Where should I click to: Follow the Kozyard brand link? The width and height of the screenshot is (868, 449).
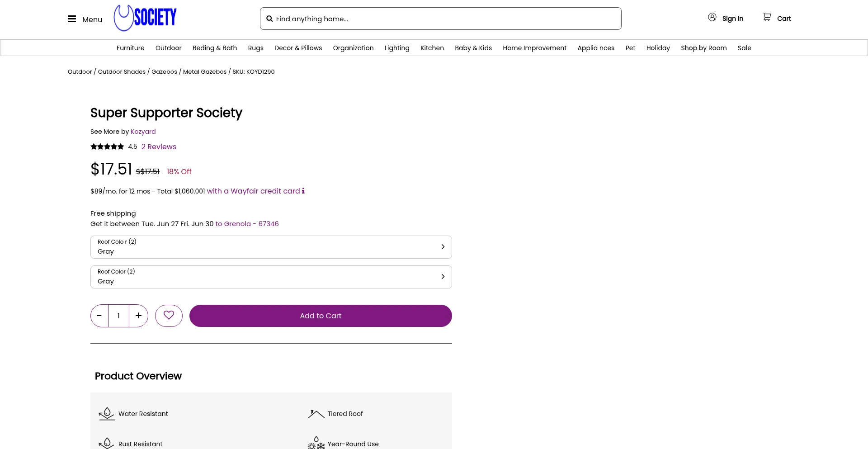pos(143,131)
